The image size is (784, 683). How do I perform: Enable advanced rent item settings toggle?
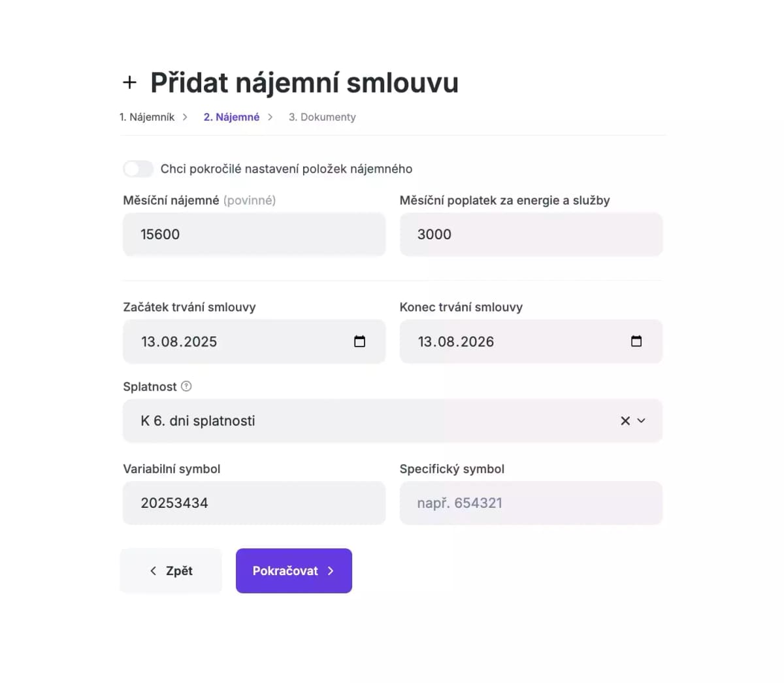(x=138, y=169)
